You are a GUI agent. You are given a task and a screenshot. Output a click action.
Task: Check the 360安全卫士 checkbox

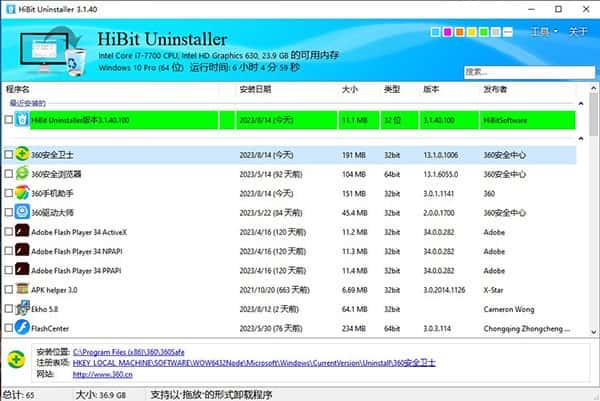(x=8, y=155)
